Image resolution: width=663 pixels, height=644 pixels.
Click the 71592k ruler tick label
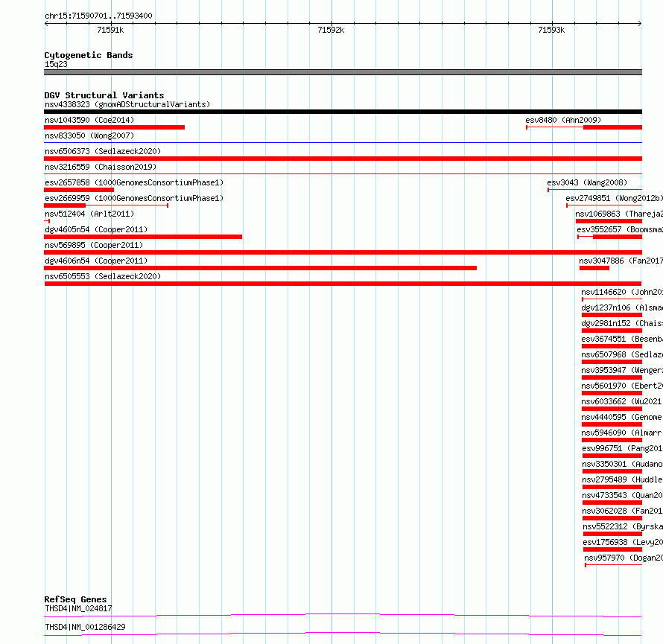(331, 30)
